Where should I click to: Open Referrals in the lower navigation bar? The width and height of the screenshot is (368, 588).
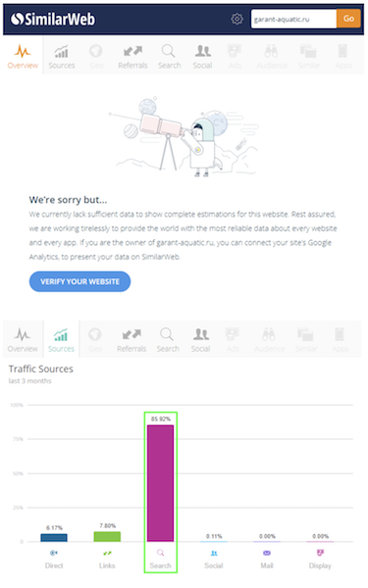click(x=131, y=340)
